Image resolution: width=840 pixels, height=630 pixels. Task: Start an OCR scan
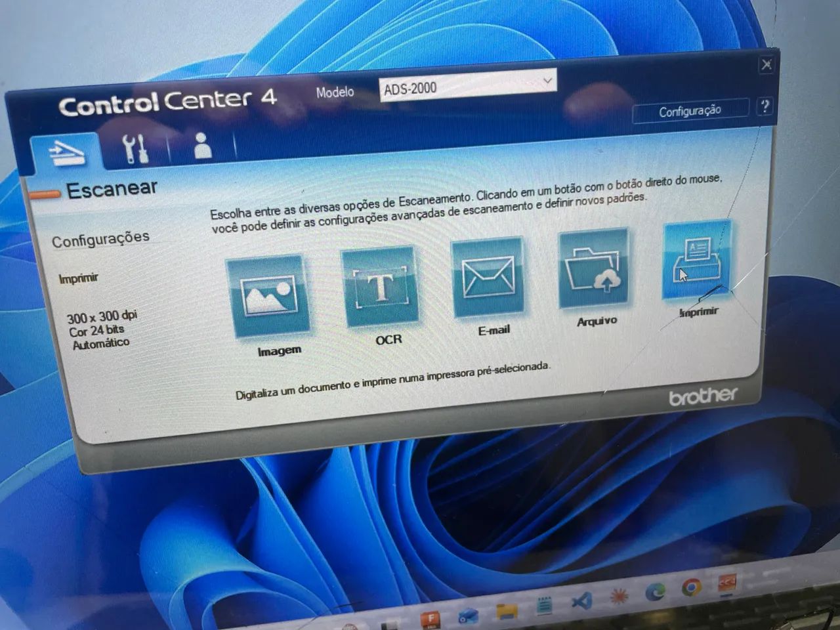point(380,286)
